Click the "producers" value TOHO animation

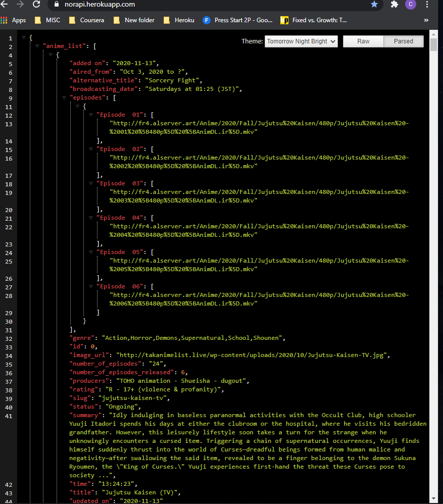point(181,381)
